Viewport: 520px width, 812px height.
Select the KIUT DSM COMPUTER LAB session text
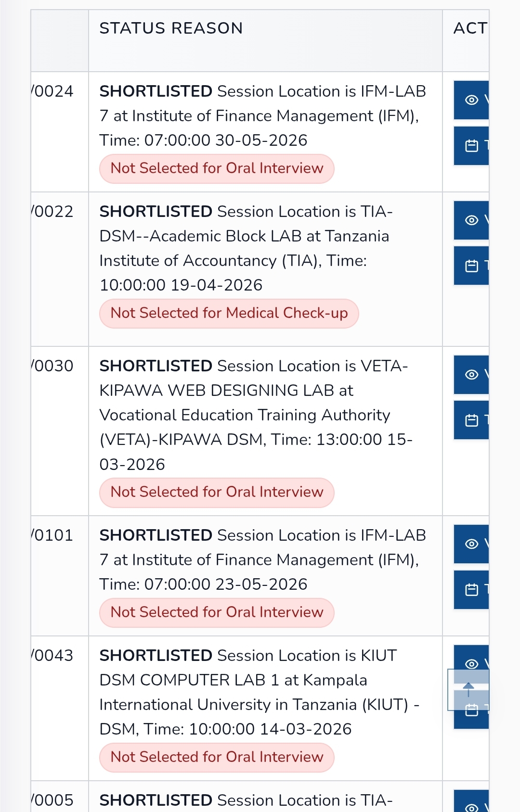click(260, 692)
